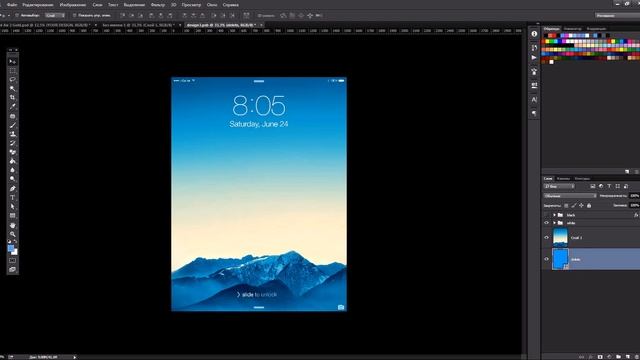Viewport: 640px width, 360px height.
Task: Toggle lock position of layer
Action: (581, 205)
